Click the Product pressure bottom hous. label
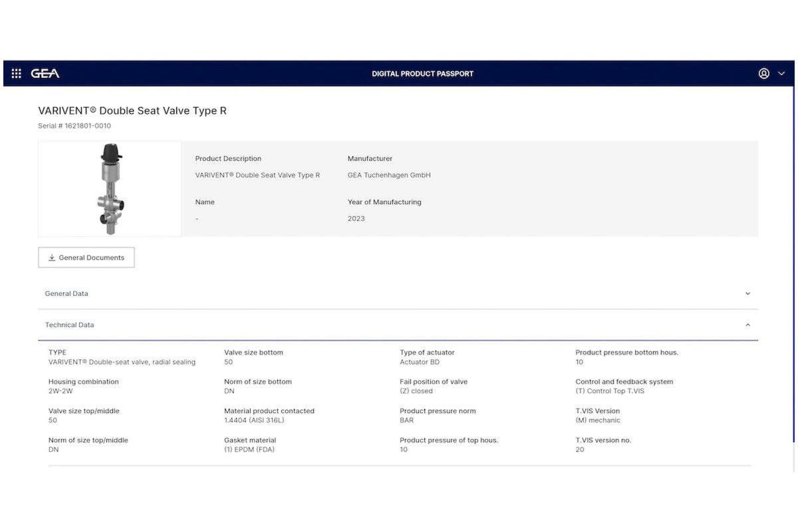 pos(627,352)
